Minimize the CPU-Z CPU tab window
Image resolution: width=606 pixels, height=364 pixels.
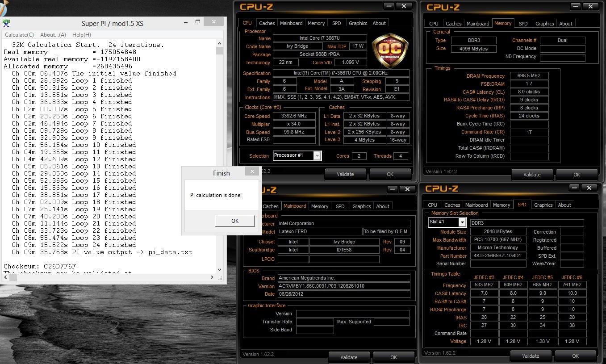(389, 6)
